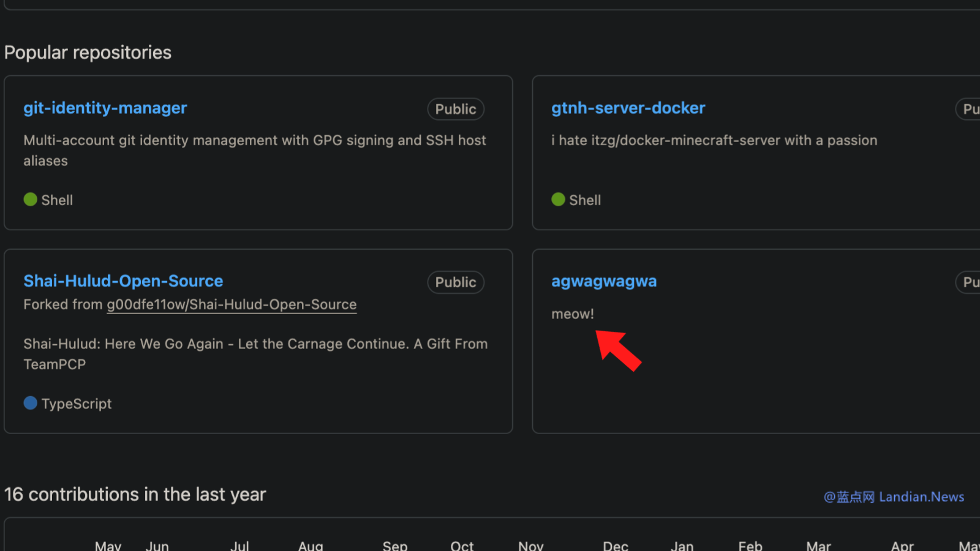Image resolution: width=980 pixels, height=551 pixels.
Task: Click the 'Popular repositories' heading
Action: tap(88, 53)
